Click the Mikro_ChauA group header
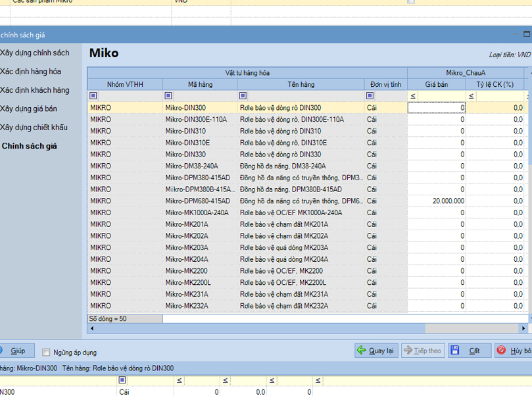 tap(466, 73)
